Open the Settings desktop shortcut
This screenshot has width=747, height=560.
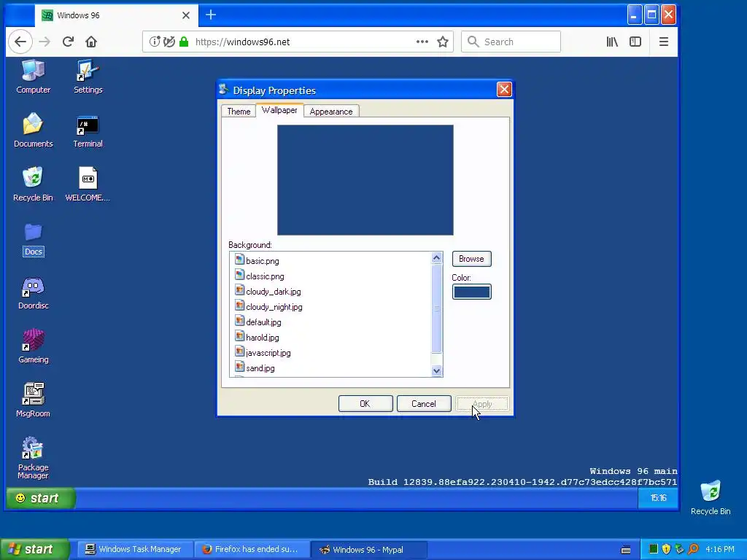pyautogui.click(x=88, y=76)
